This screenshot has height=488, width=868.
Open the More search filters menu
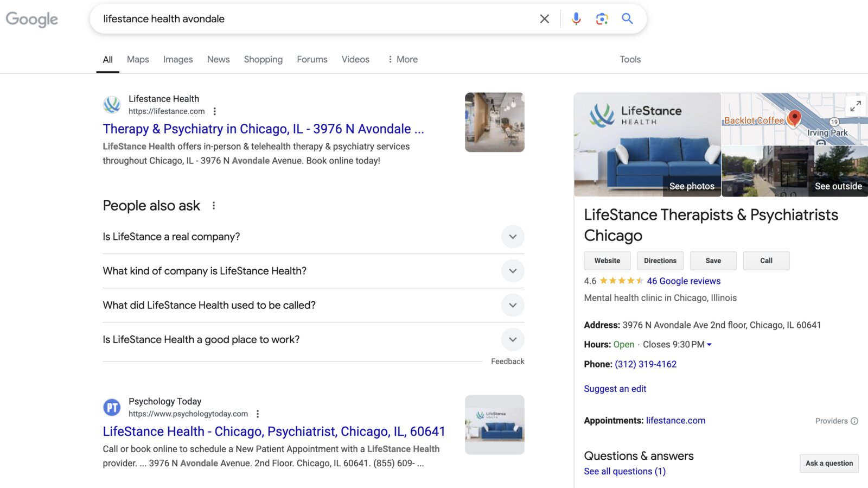coord(402,60)
